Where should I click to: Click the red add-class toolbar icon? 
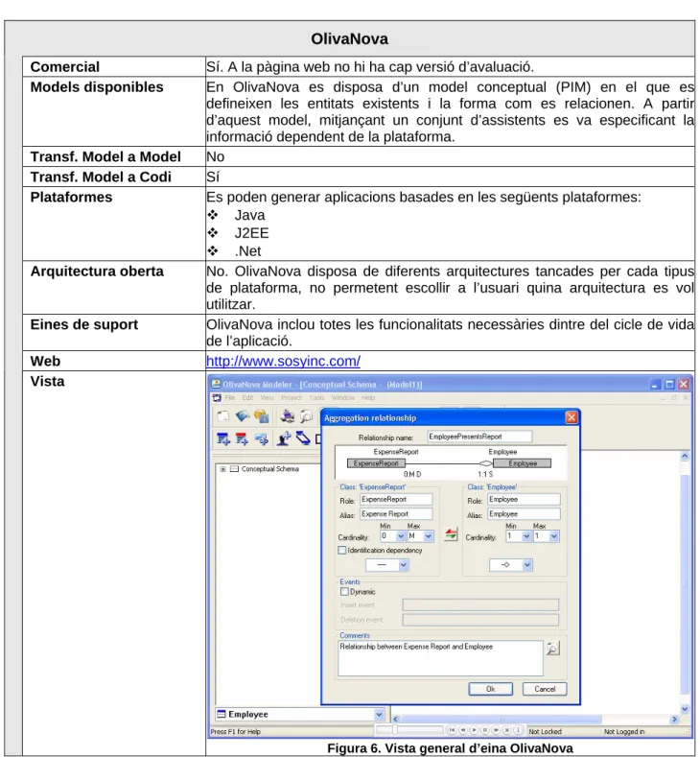242,438
